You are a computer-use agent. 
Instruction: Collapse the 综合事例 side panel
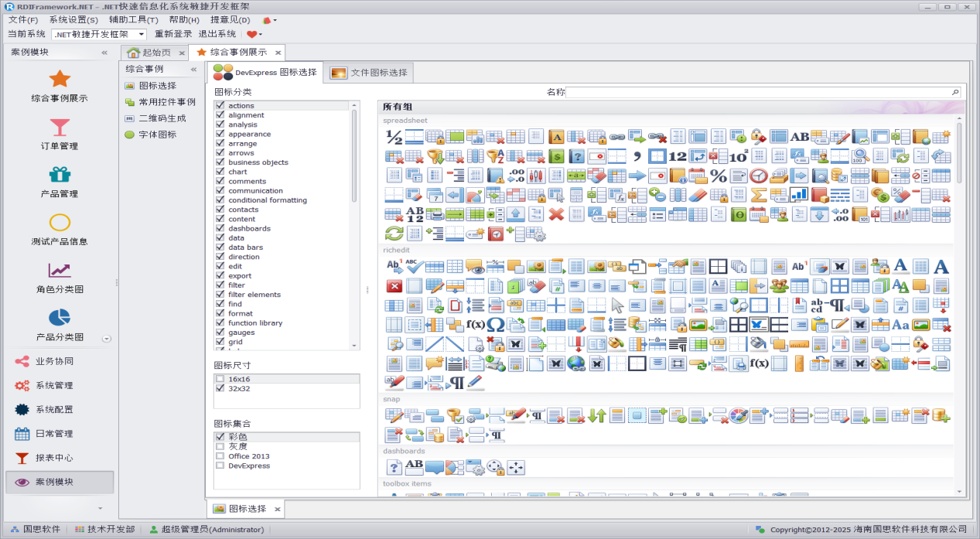[194, 69]
